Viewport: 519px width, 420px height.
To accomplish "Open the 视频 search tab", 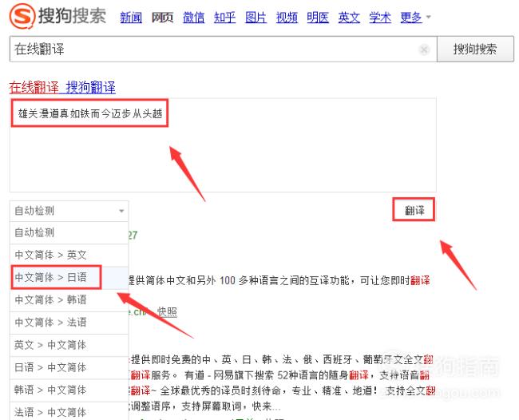I will coord(287,18).
